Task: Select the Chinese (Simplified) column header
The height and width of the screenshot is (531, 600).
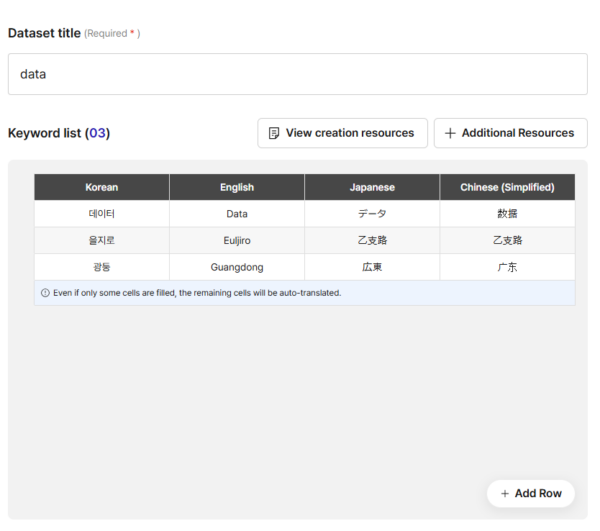Action: click(507, 187)
